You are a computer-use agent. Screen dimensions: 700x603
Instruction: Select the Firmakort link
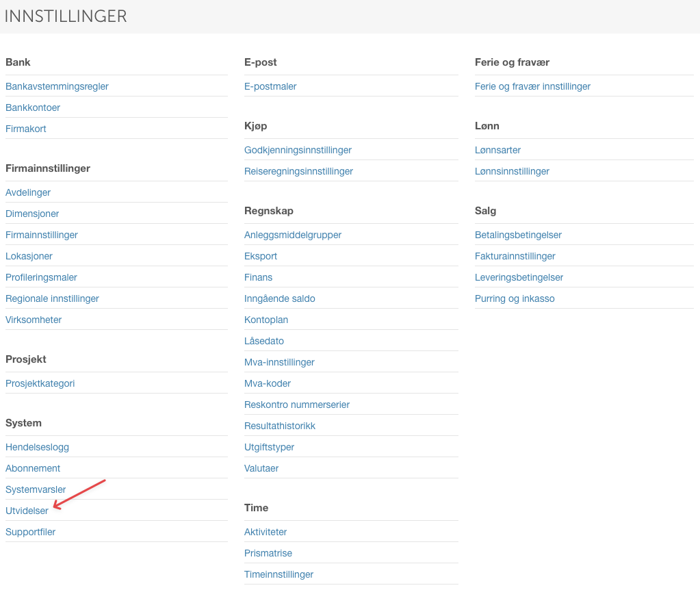pos(26,129)
